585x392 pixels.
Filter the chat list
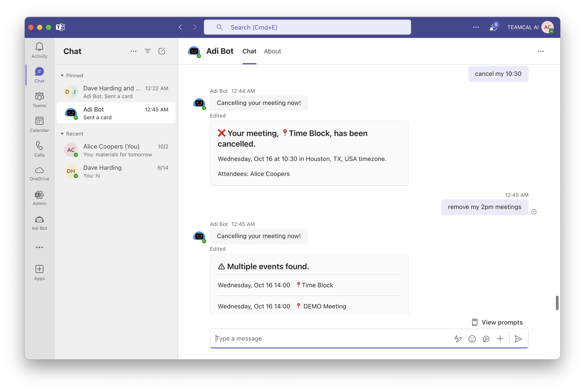point(147,51)
